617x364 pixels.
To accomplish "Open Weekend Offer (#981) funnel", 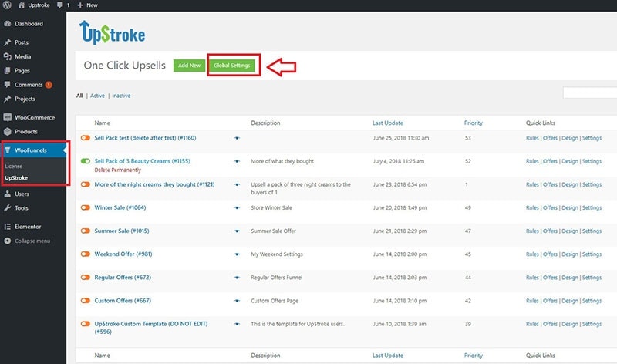I will click(x=123, y=254).
